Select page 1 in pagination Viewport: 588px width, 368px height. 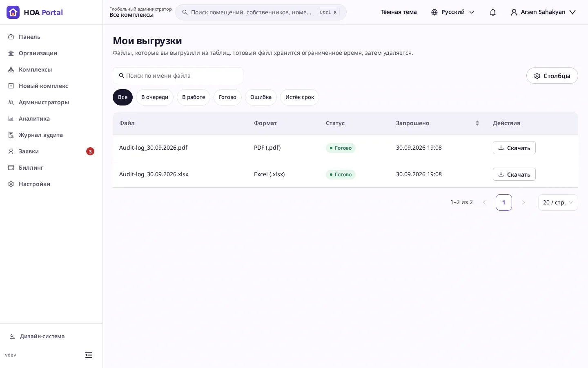pos(504,202)
